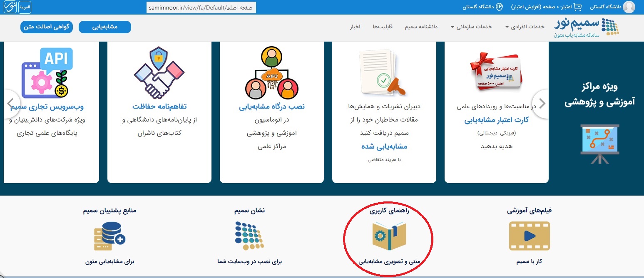Open اخبار menu item

[355, 27]
